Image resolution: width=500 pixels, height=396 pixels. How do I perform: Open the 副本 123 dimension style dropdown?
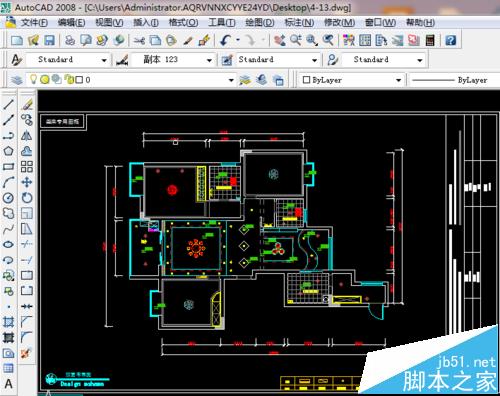[173, 60]
